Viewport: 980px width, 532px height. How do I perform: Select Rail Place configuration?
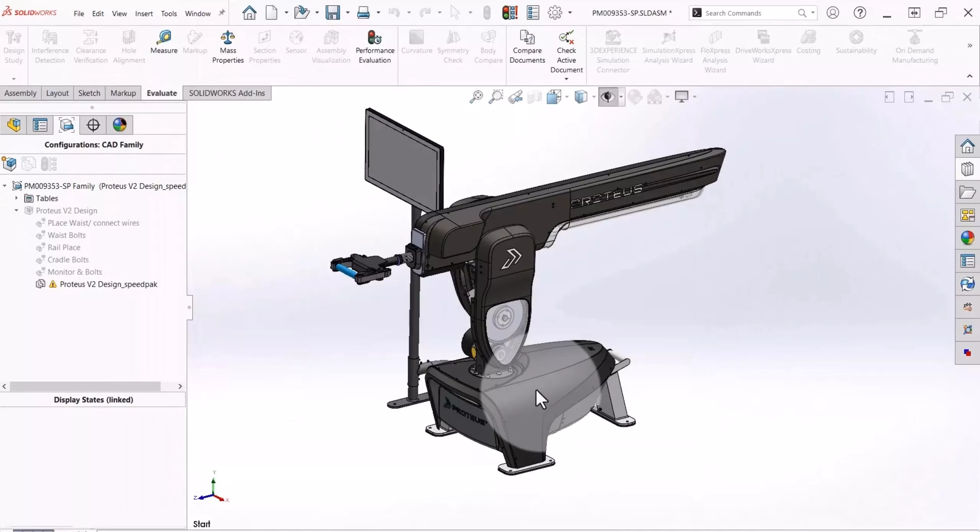point(64,247)
